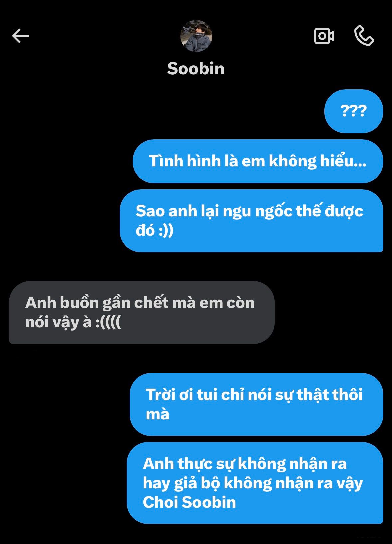Select the '???' message bubble
The height and width of the screenshot is (544, 392).
point(354,111)
